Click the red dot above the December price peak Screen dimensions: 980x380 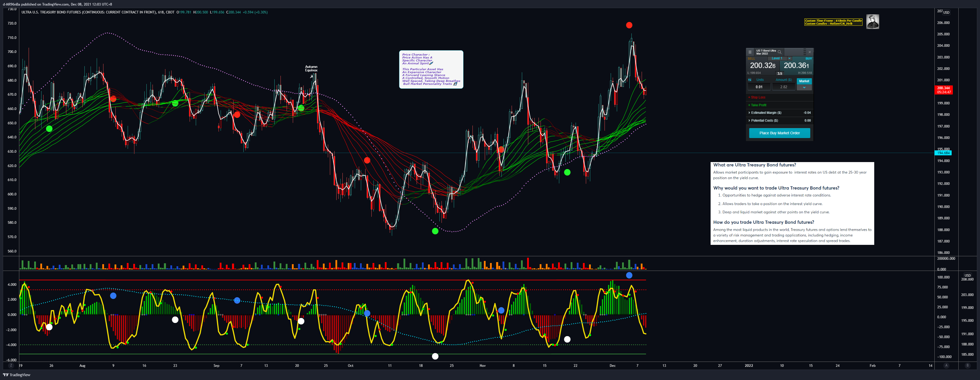click(x=629, y=25)
